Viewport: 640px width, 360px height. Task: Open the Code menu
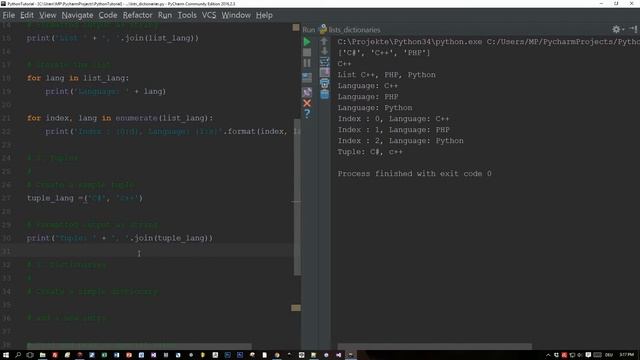108,15
